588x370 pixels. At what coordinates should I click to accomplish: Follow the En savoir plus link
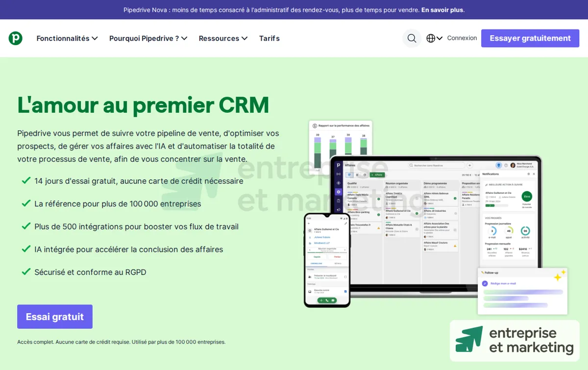coord(442,10)
